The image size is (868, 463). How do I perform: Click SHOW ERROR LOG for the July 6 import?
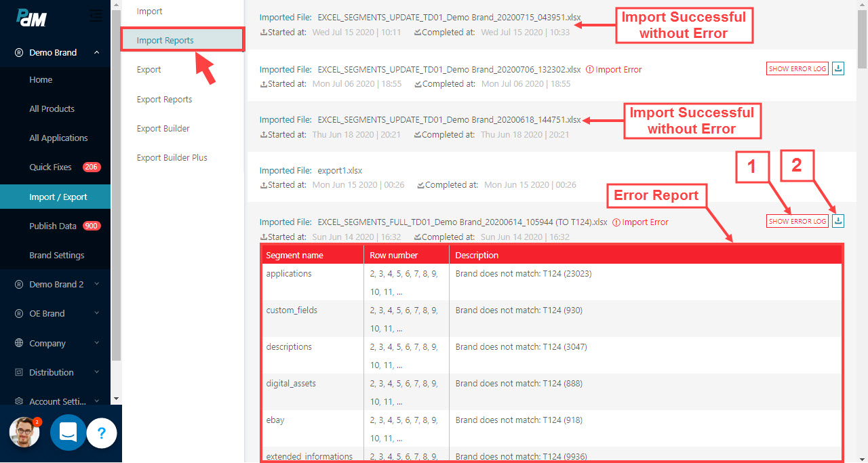[797, 68]
